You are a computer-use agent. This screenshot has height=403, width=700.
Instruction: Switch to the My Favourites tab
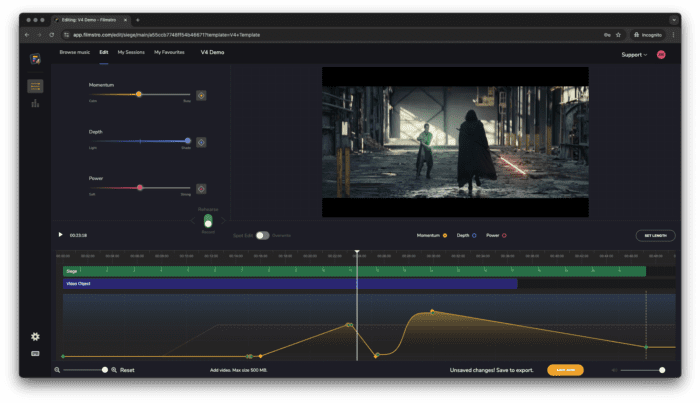[169, 51]
